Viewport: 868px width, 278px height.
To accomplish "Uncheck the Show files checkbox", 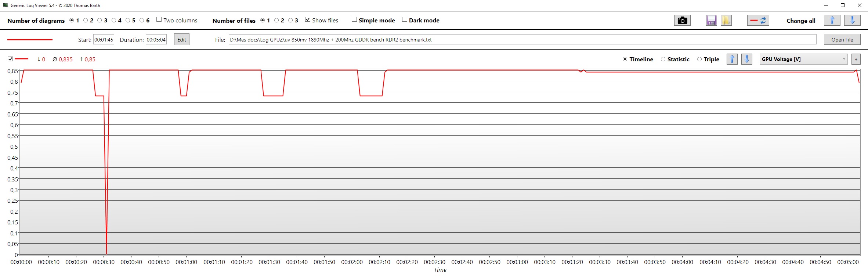I will [308, 19].
